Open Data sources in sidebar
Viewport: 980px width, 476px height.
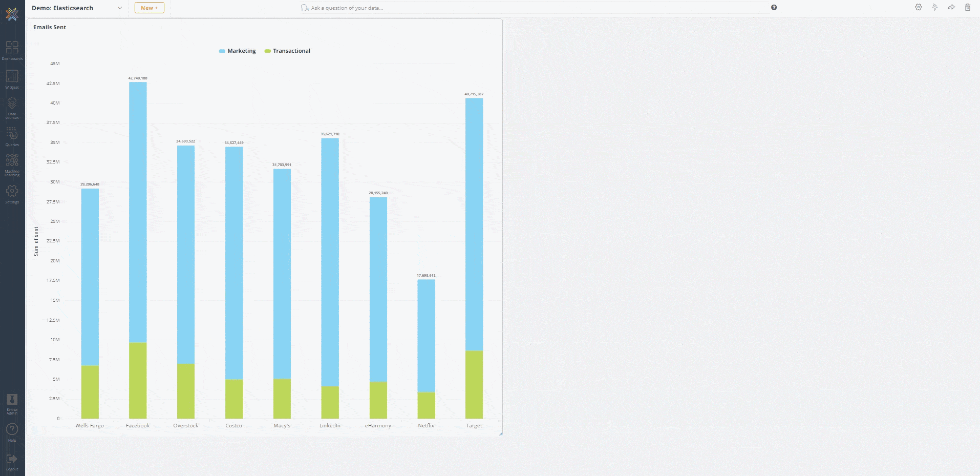coord(12,108)
